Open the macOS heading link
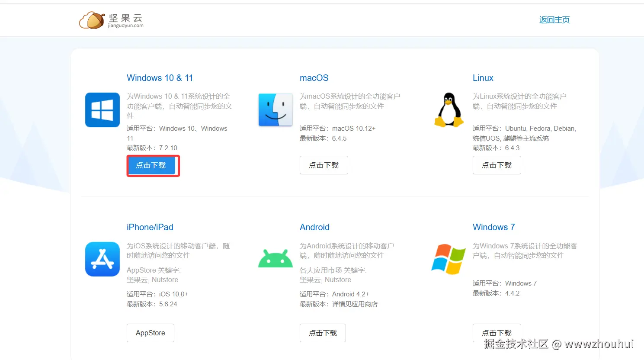Image resolution: width=644 pixels, height=360 pixels. click(x=314, y=78)
